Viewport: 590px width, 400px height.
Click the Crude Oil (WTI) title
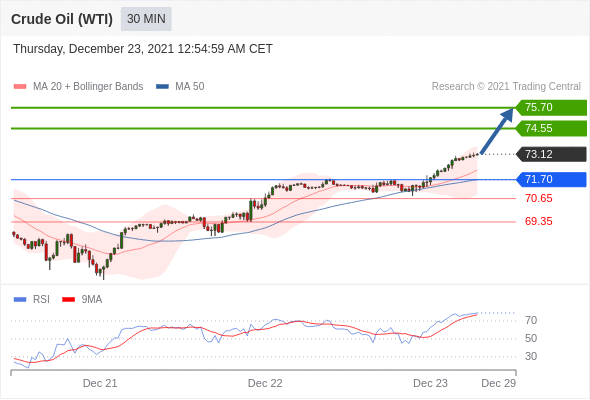tap(62, 19)
